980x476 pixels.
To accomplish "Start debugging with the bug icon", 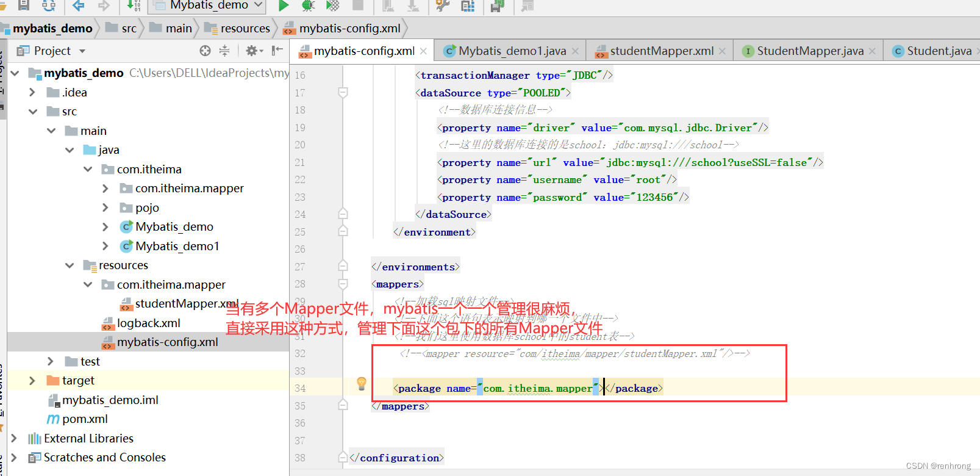I will click(x=308, y=5).
